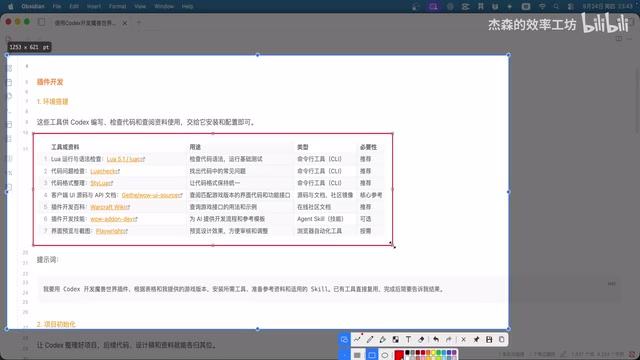
Task: Click the selection's top-center resize handle
Action: pyautogui.click(x=257, y=55)
